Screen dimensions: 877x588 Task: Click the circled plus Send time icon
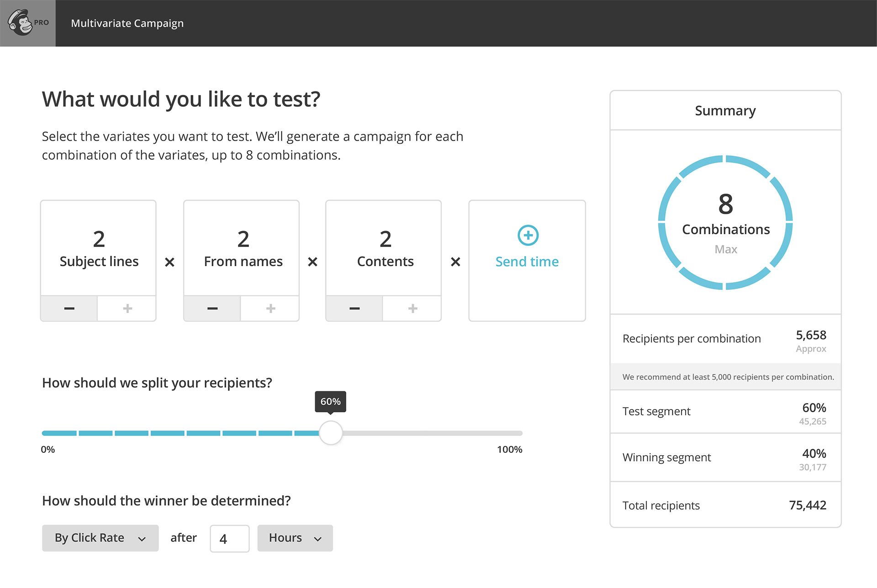pos(528,236)
